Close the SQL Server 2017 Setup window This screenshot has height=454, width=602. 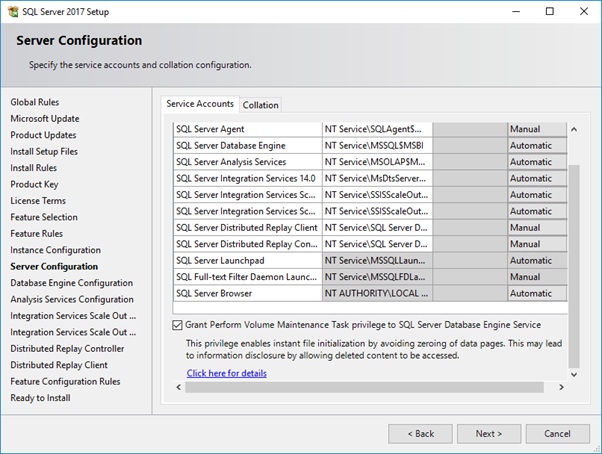(x=584, y=11)
